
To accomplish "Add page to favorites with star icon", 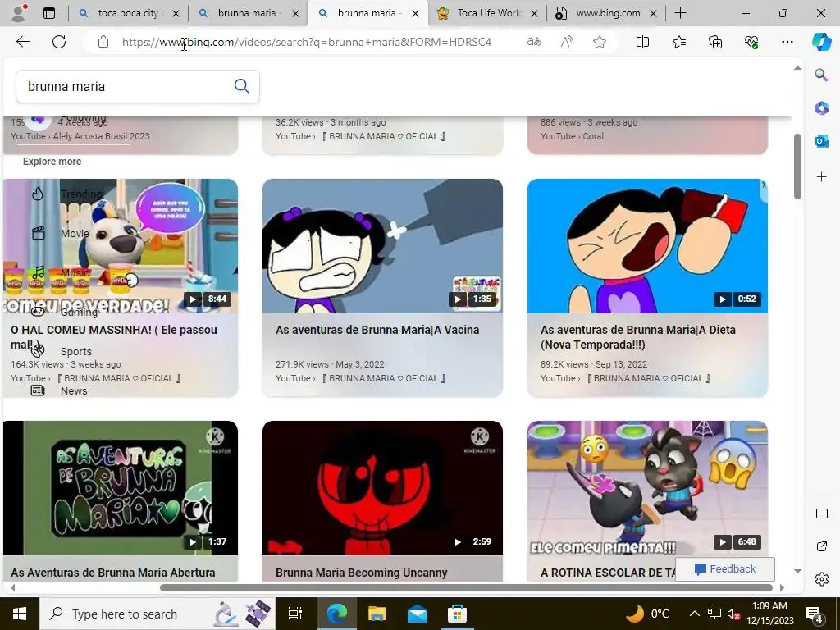I will (600, 42).
